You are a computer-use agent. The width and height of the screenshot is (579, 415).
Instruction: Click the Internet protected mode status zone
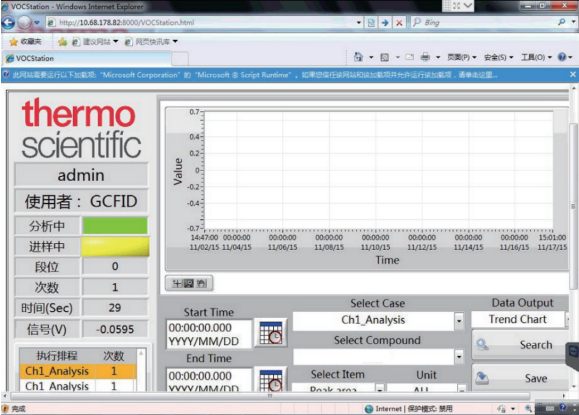(x=408, y=409)
